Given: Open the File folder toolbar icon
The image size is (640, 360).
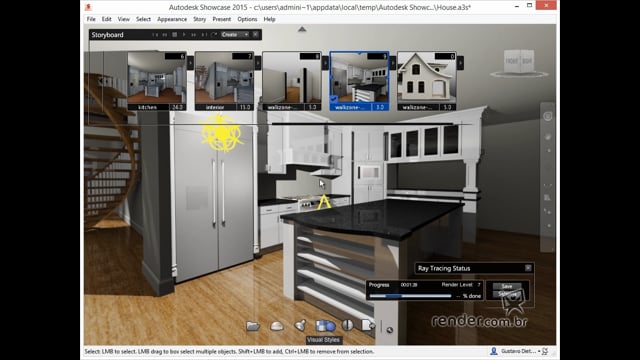Looking at the screenshot, I should [x=253, y=326].
